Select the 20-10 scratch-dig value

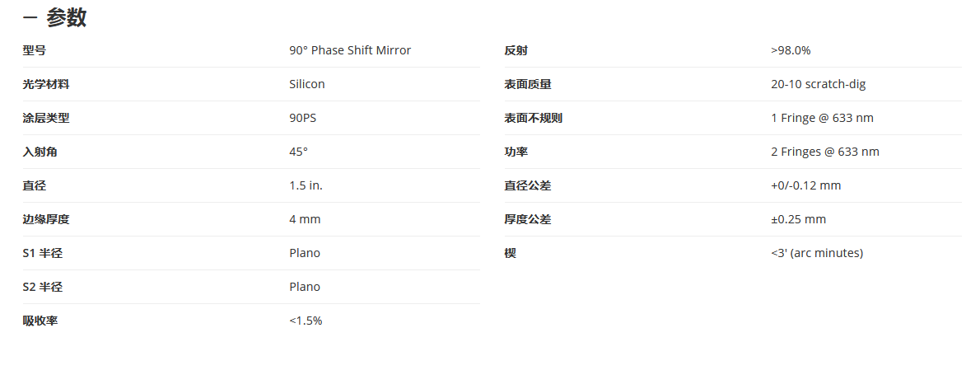pyautogui.click(x=819, y=84)
